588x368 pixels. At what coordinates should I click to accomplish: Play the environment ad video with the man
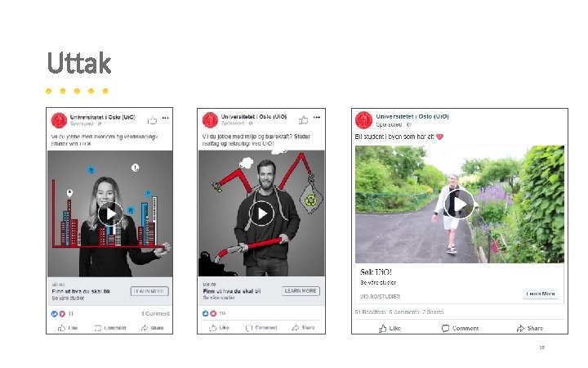click(x=261, y=213)
